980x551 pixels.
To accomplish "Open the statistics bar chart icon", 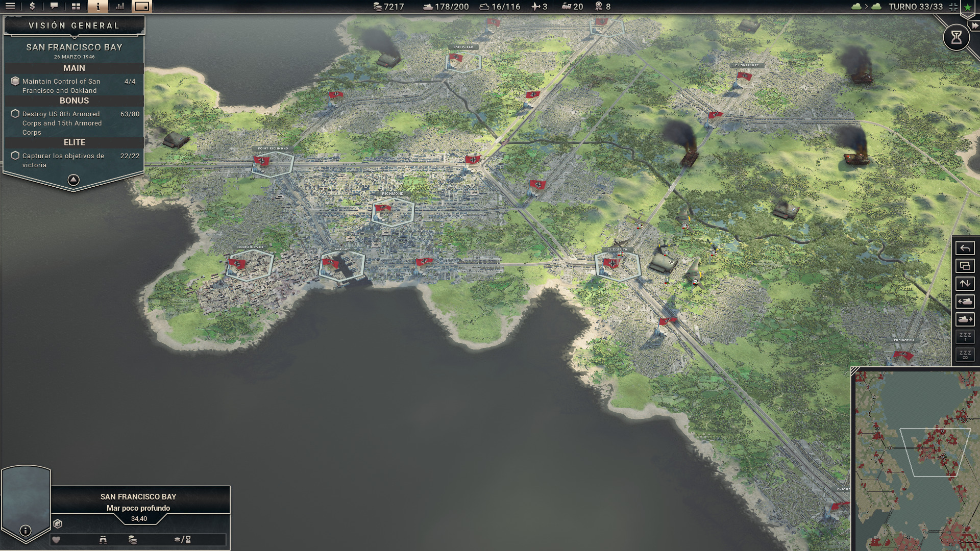I will click(120, 6).
